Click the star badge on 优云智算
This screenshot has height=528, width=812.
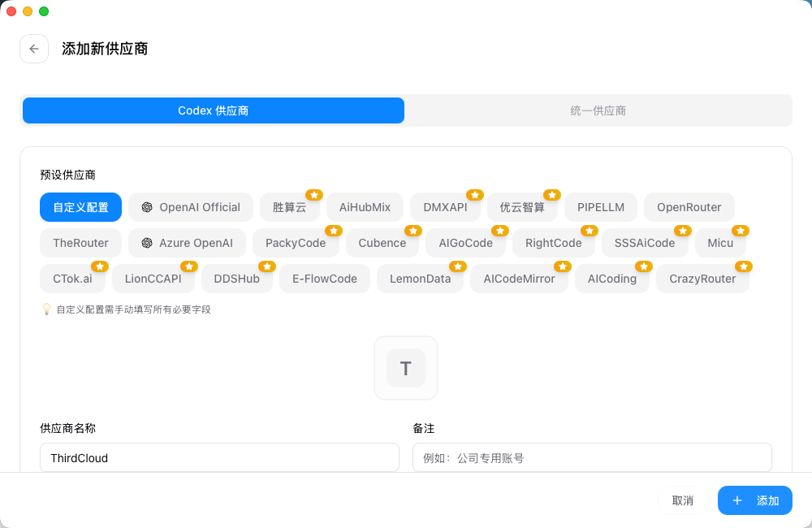(x=552, y=195)
